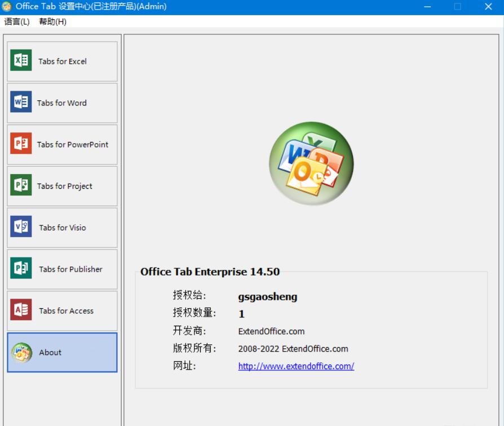
Task: Click the license count value 1
Action: click(241, 314)
